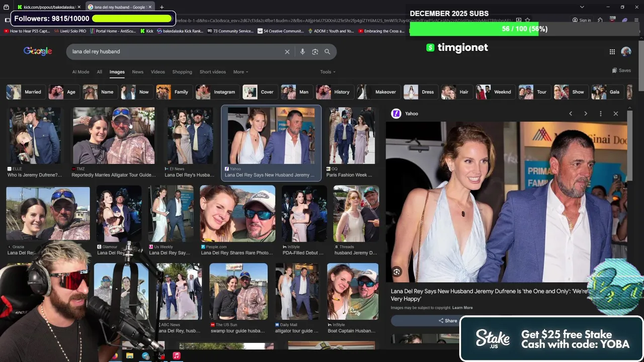
Task: Search inside image with lens icon on preview
Action: (x=396, y=272)
